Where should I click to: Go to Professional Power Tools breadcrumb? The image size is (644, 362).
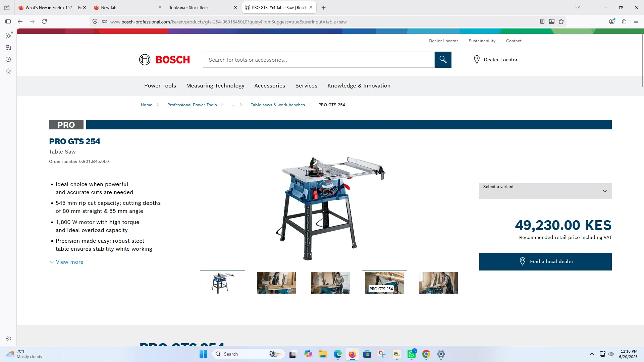tap(192, 105)
